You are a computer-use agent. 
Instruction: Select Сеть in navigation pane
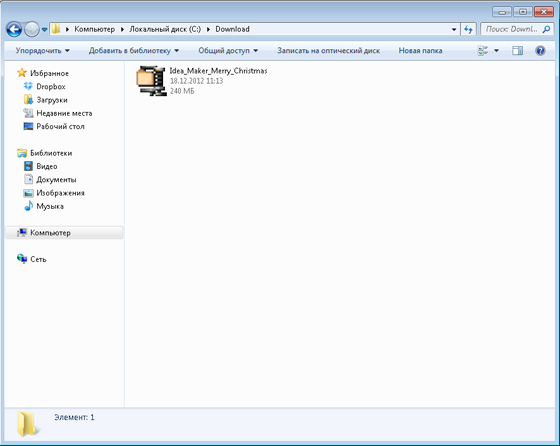point(31,259)
